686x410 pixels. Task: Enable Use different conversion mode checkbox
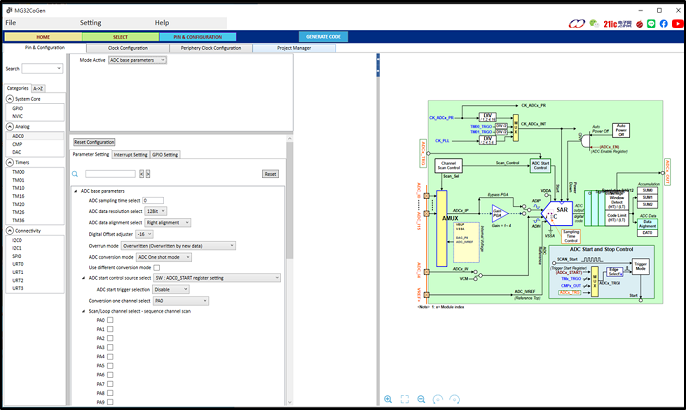coord(156,267)
